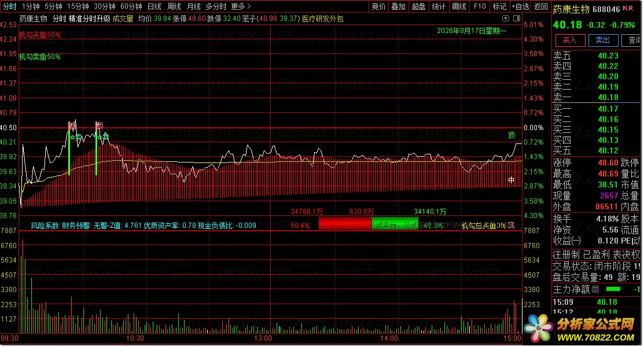
Task: Click the red capital inflow bar
Action: pos(345,223)
